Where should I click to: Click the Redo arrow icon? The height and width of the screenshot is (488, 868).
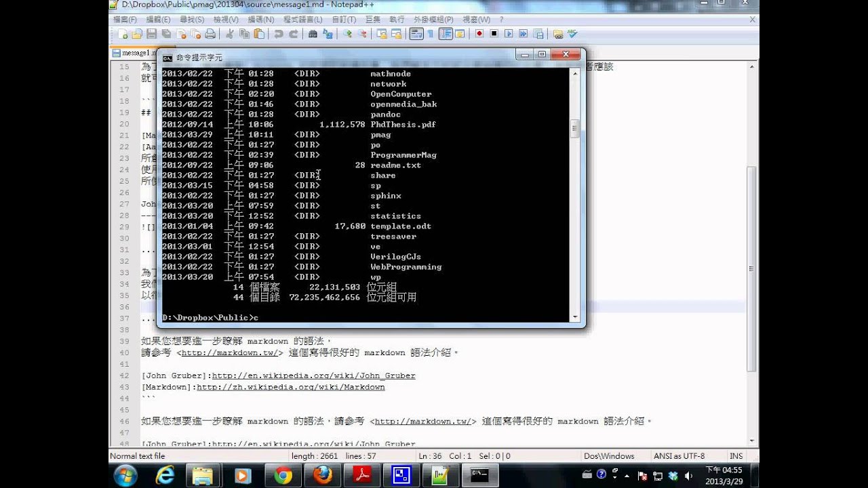click(x=293, y=34)
